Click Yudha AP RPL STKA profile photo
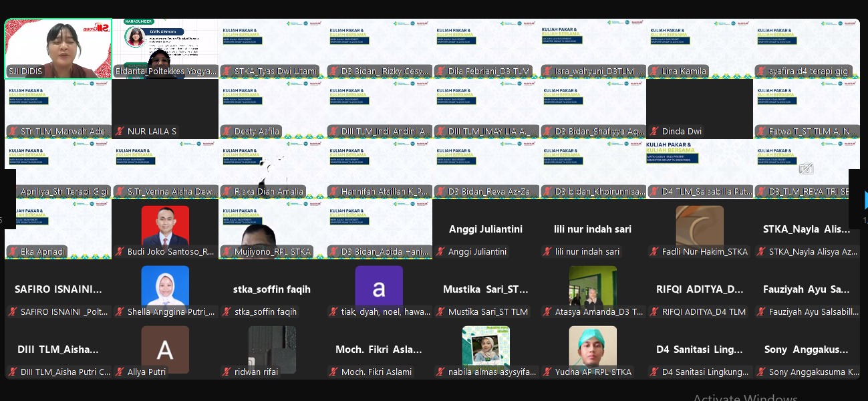 [x=593, y=346]
